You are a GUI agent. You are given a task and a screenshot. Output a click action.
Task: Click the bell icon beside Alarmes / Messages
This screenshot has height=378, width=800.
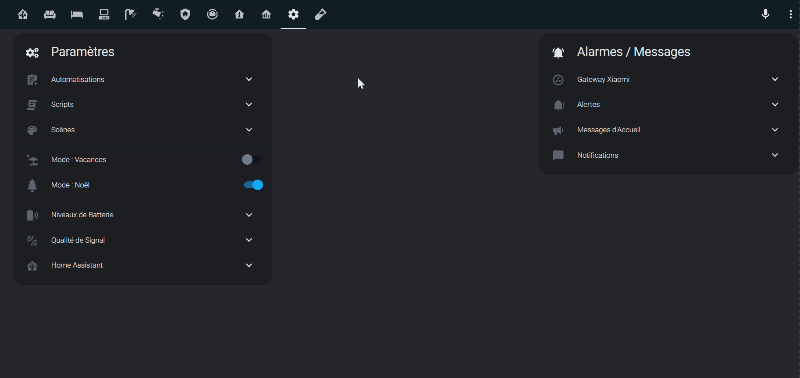[x=558, y=52]
